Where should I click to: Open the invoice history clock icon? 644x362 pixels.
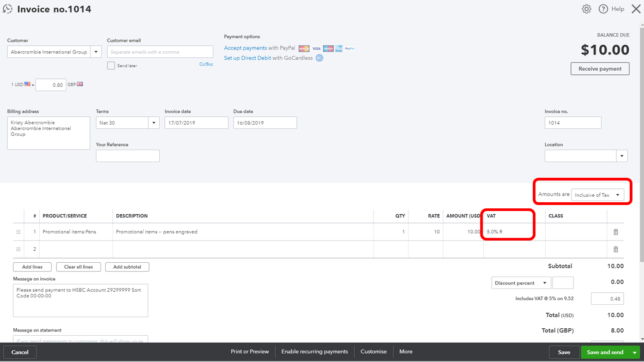tap(7, 9)
